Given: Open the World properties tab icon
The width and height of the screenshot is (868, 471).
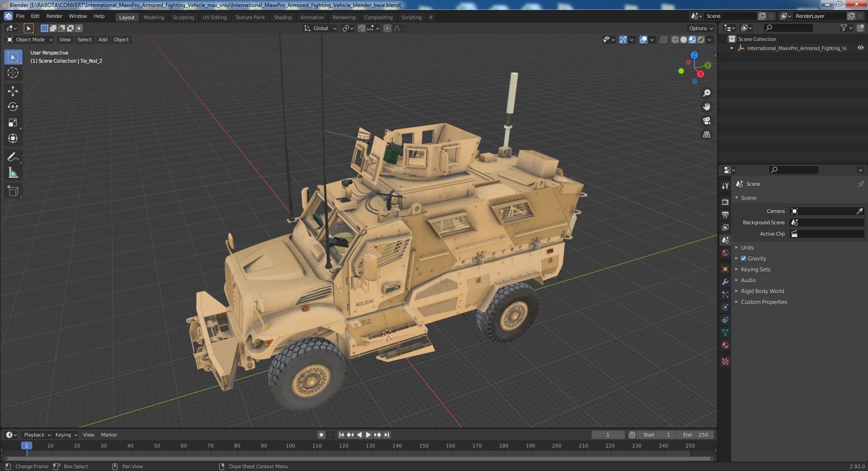Looking at the screenshot, I should [x=725, y=253].
